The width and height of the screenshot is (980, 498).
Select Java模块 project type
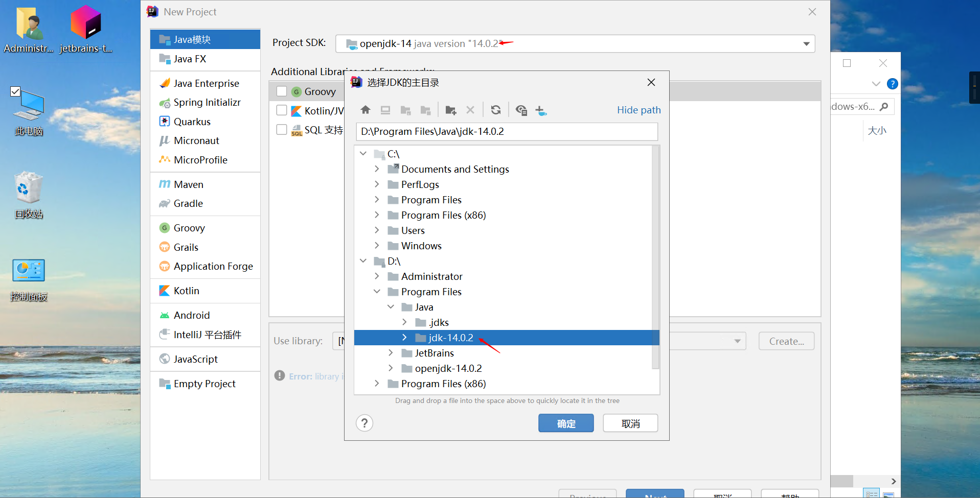pos(205,39)
